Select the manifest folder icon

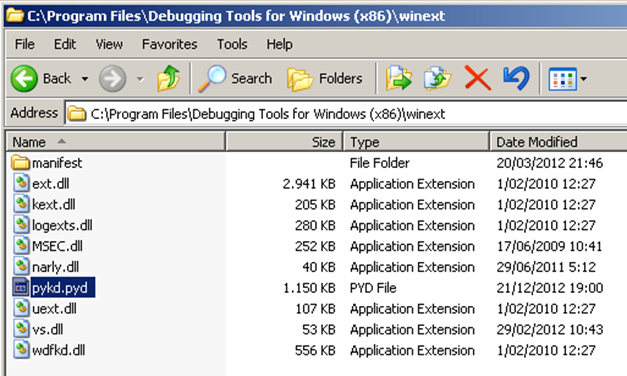tap(20, 163)
